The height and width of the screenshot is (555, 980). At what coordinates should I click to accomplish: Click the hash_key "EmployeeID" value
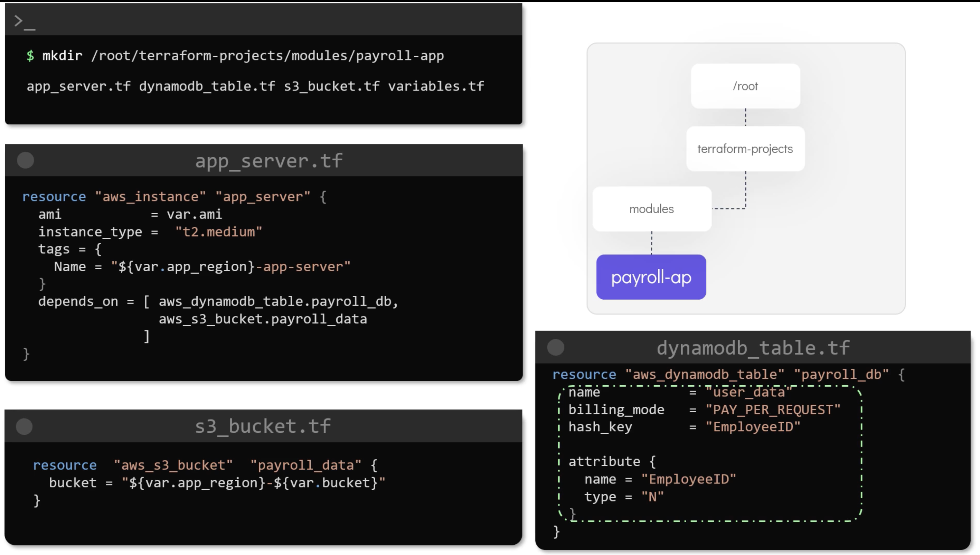point(753,427)
